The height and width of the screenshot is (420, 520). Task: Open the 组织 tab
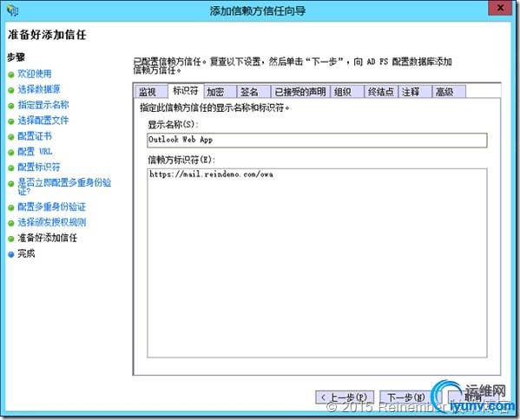pyautogui.click(x=347, y=92)
